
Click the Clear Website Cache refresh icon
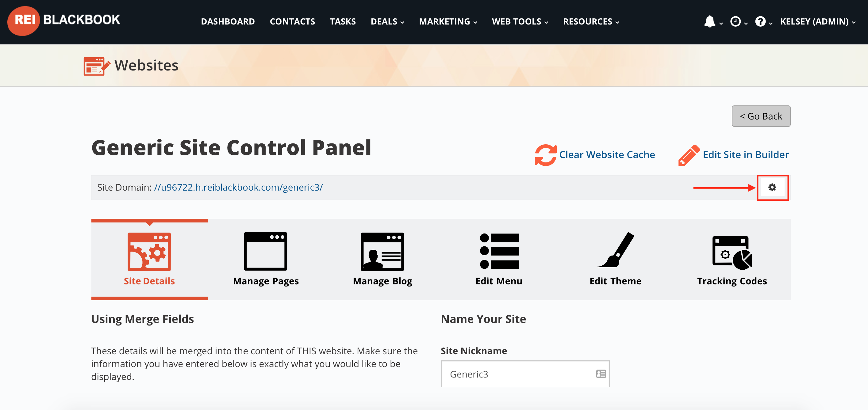[x=545, y=155]
